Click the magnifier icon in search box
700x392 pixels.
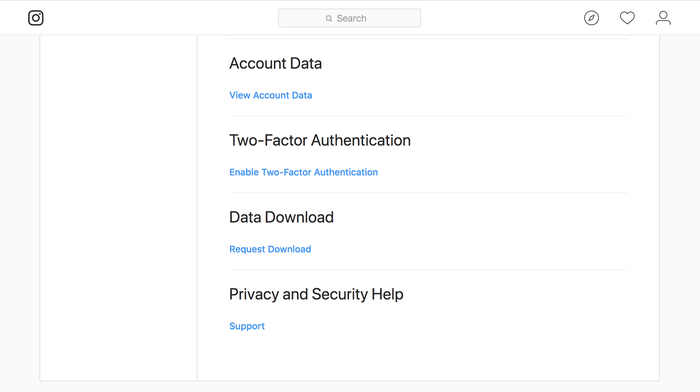point(329,18)
